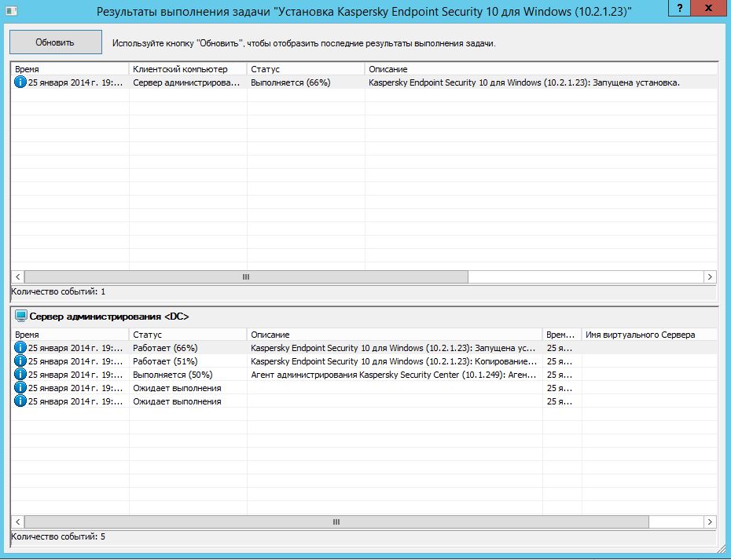731x560 pixels.
Task: Click the computer icon beside Сервер администрирования <DC>
Action: [21, 317]
